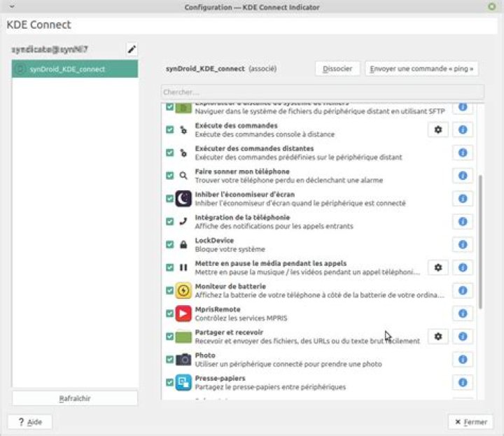The image size is (504, 436).
Task: Show info for Exécuter des commandes distantes
Action: [463, 153]
